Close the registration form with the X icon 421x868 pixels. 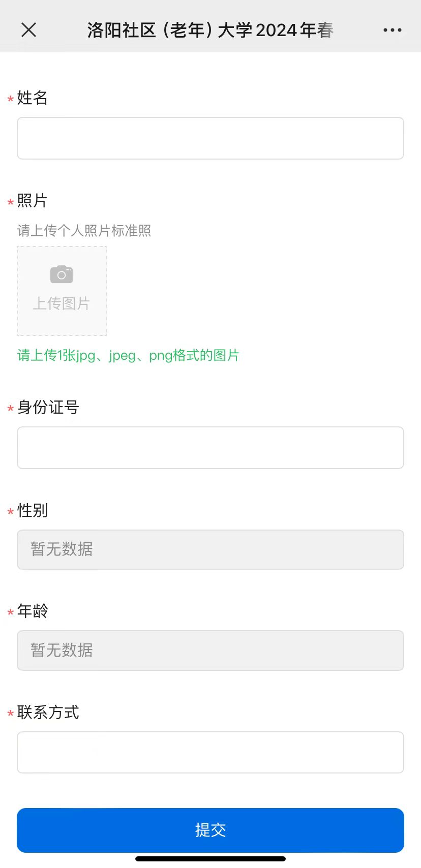tap(29, 30)
